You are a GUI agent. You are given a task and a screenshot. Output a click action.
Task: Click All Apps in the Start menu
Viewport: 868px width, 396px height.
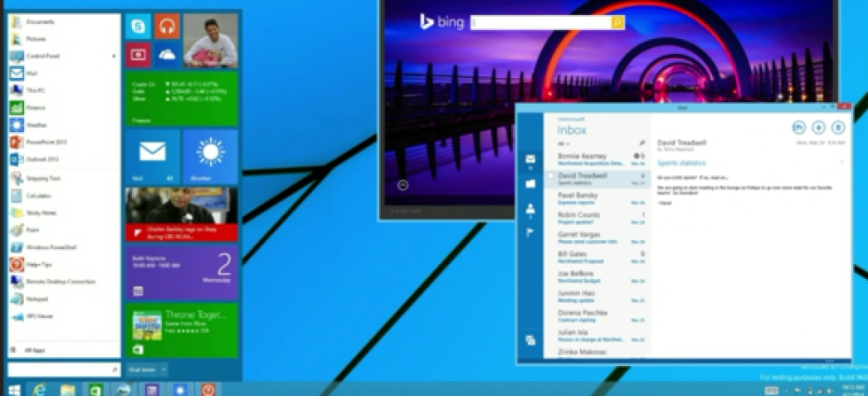point(35,351)
